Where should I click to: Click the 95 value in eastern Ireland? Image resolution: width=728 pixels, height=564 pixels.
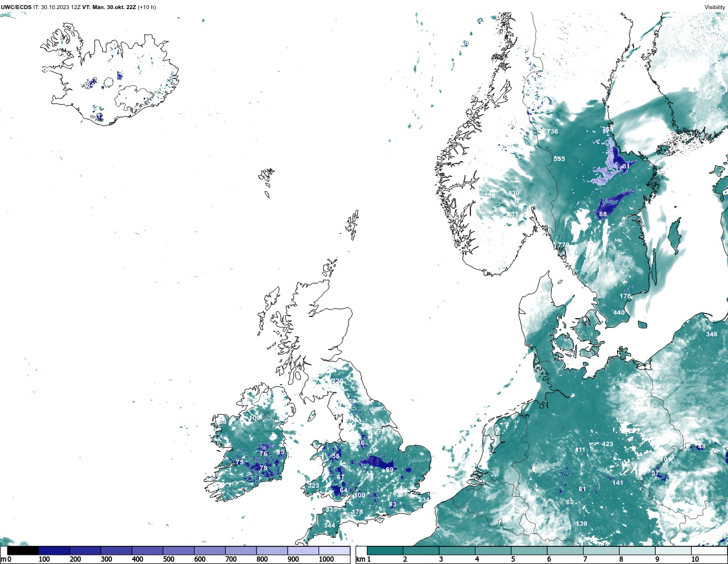pos(280,452)
